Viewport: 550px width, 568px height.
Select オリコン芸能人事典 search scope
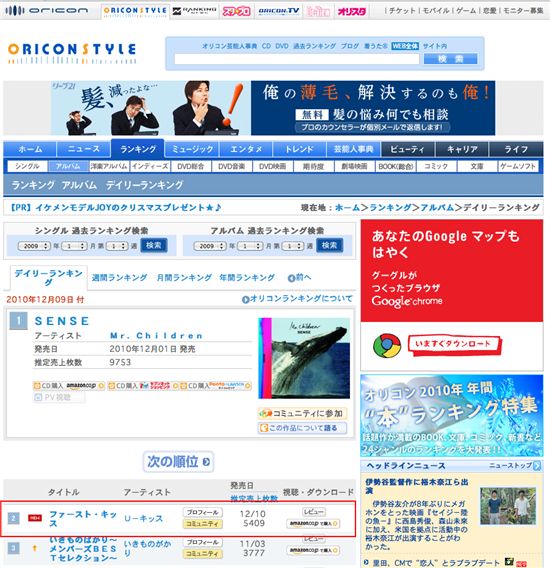229,46
